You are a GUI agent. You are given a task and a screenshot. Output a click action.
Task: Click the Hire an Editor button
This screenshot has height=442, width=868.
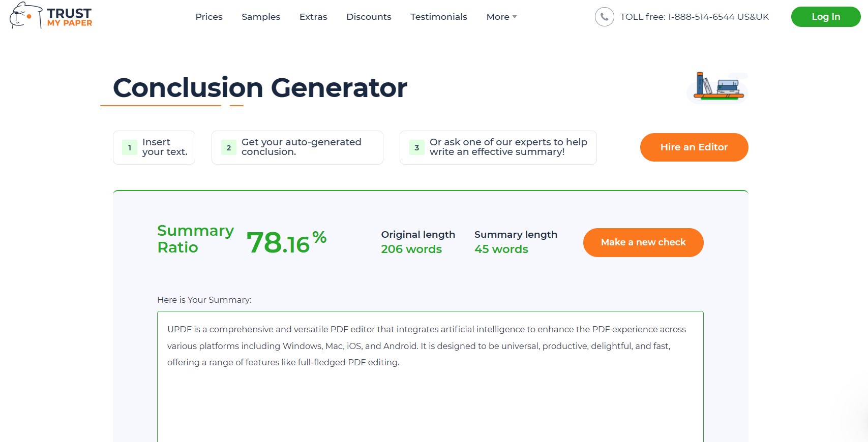pyautogui.click(x=694, y=147)
